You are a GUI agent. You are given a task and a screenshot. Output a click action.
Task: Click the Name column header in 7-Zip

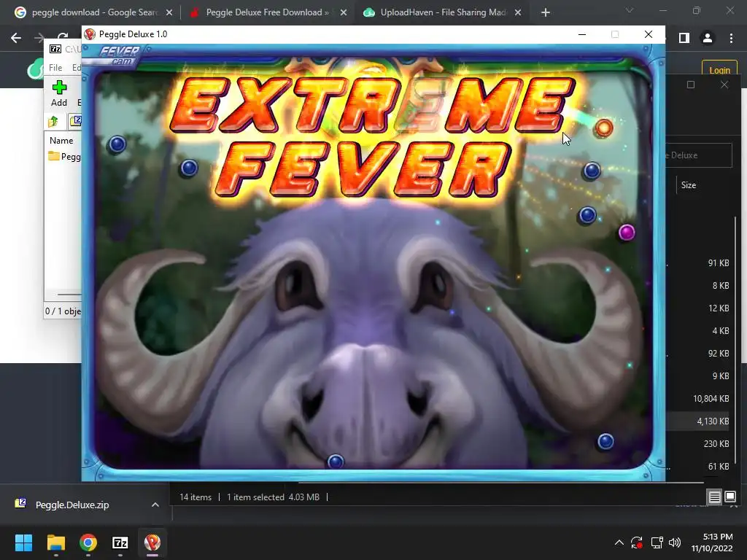tap(61, 141)
